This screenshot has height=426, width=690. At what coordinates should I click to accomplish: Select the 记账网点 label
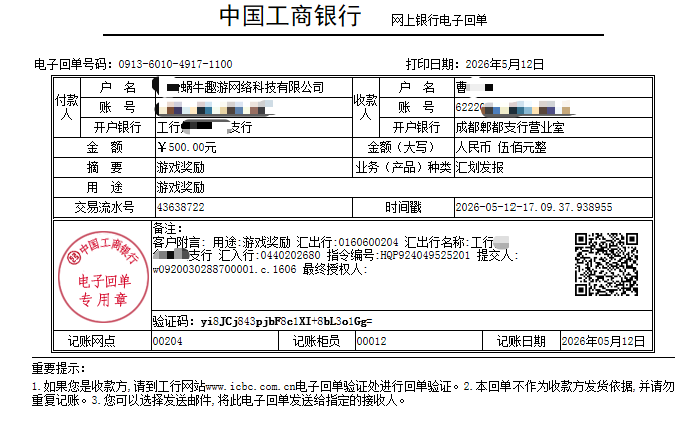[92, 341]
